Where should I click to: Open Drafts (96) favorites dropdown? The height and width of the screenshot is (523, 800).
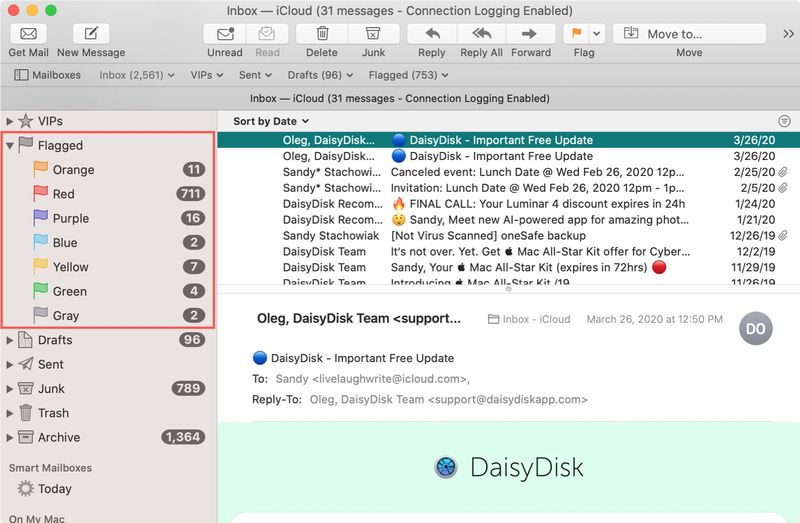coord(320,75)
